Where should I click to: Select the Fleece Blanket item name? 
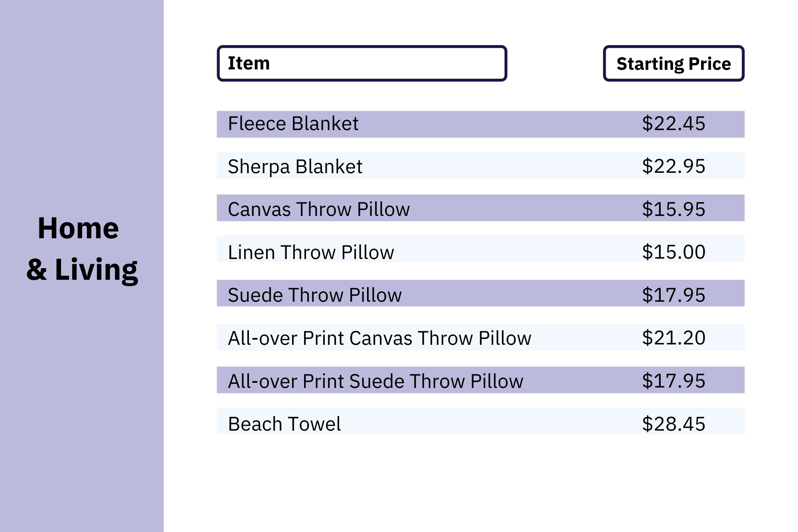coord(293,124)
